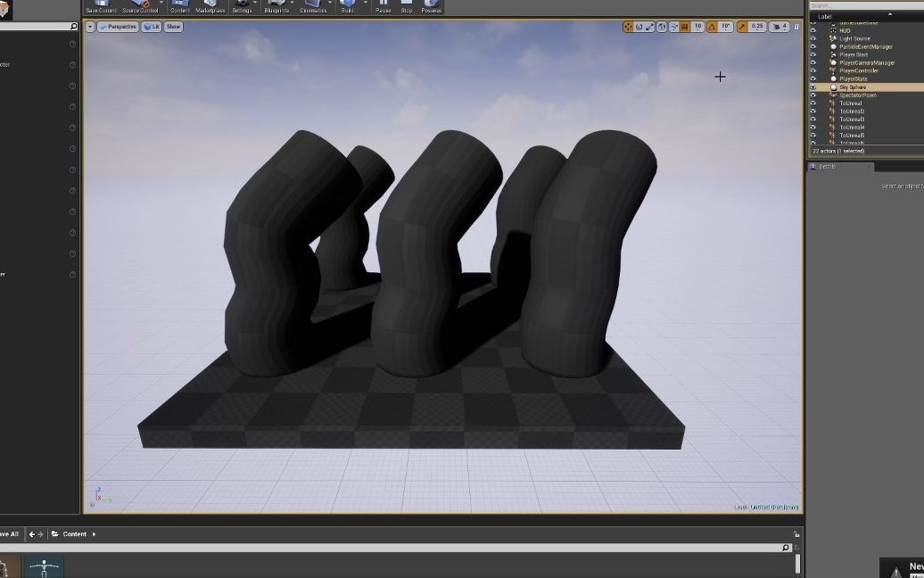Select the Rotate transform tool
This screenshot has height=578, width=924.
point(639,26)
